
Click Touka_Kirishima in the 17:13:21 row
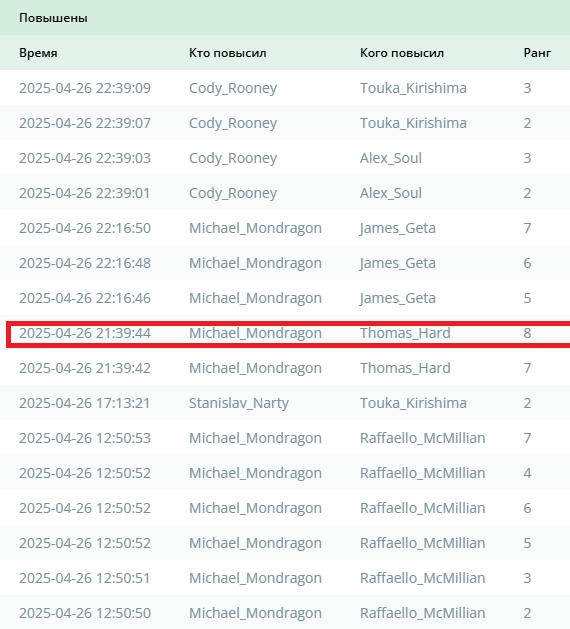[413, 403]
